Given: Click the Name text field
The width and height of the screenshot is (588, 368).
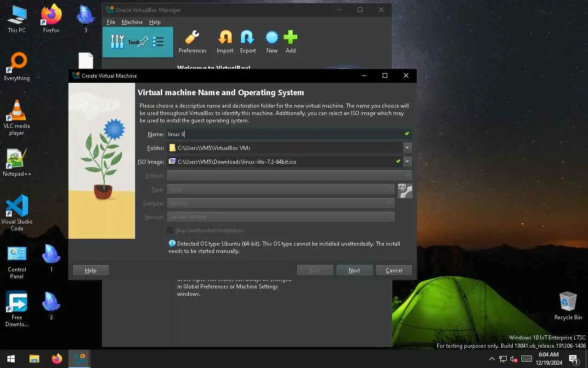Looking at the screenshot, I should pos(289,134).
